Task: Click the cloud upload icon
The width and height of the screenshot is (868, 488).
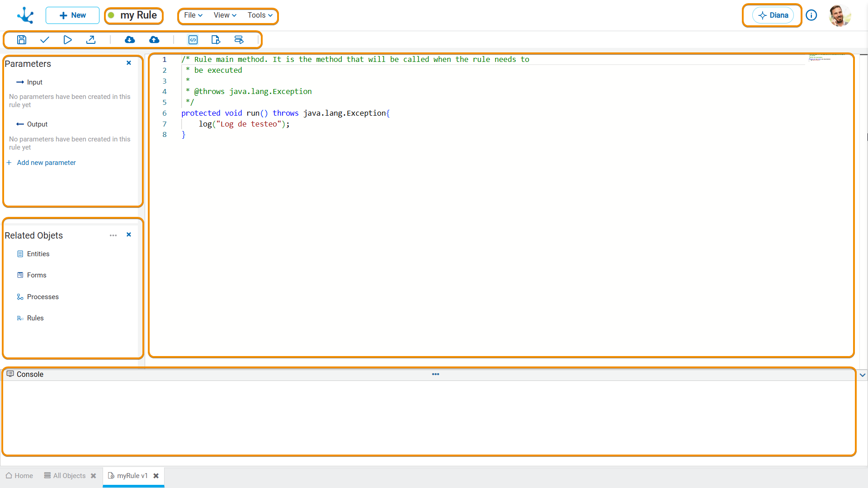Action: (154, 40)
